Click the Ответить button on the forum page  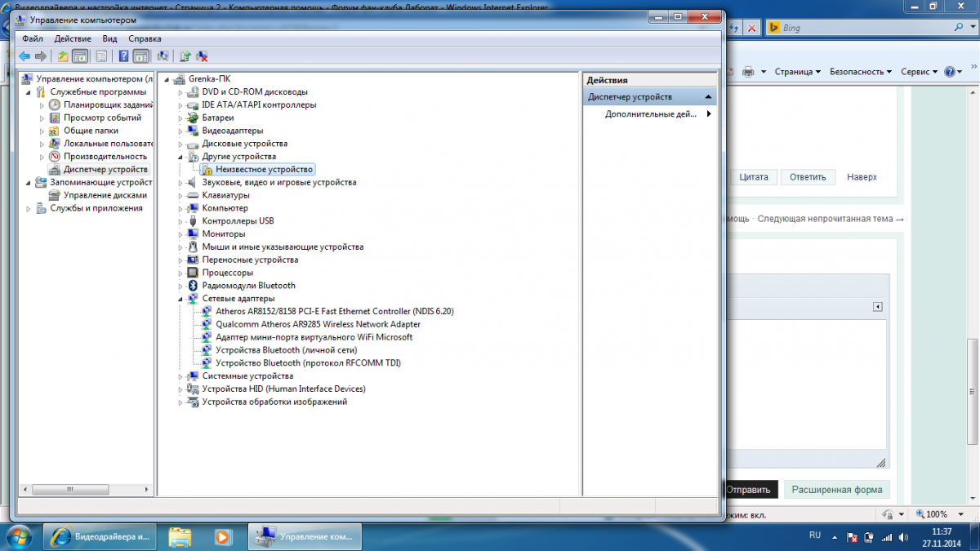click(x=808, y=177)
